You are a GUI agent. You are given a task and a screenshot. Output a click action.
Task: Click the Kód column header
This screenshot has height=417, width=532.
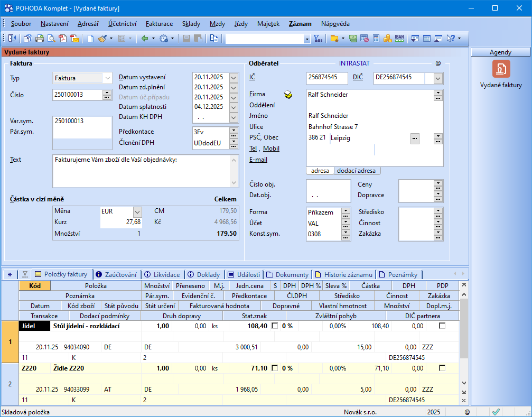click(x=35, y=286)
